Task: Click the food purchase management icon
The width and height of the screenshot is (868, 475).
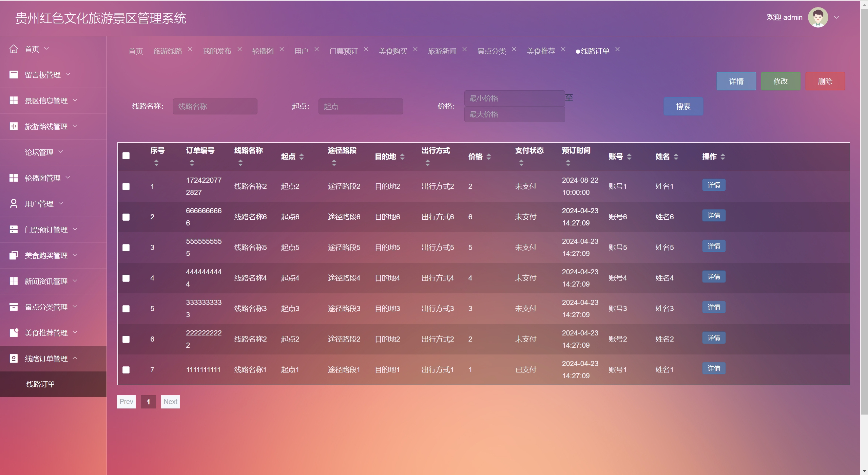Action: coord(14,255)
